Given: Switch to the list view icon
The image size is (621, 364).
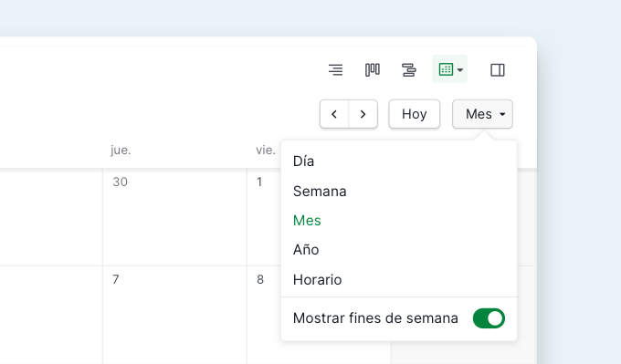Looking at the screenshot, I should (x=335, y=69).
